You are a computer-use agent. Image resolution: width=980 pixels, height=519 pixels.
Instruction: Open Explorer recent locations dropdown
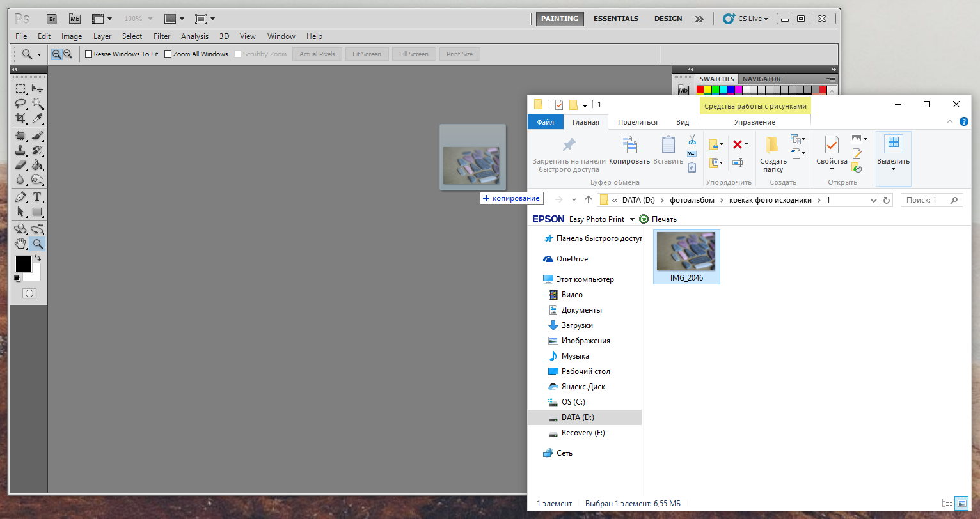point(574,200)
